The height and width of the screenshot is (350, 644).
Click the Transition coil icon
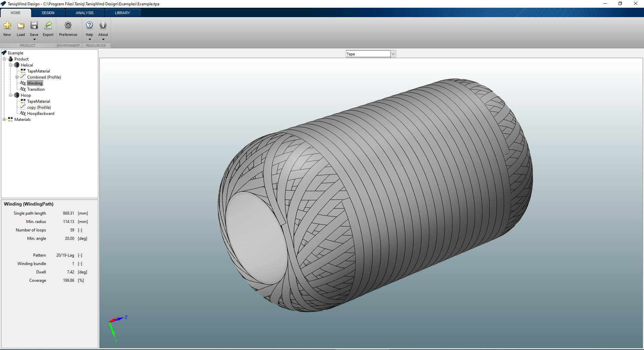23,89
